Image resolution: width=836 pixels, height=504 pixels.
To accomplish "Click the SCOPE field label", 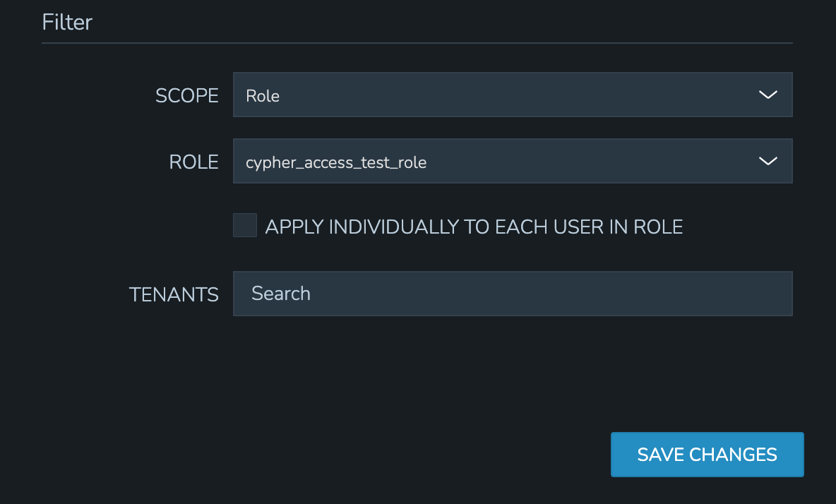I will (x=187, y=96).
